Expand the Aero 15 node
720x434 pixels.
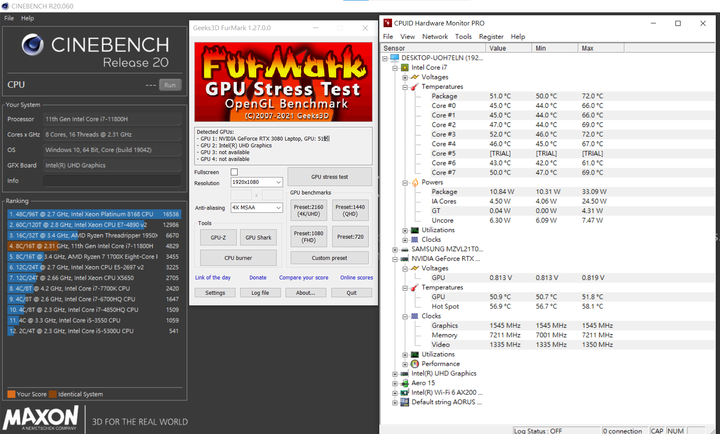395,383
